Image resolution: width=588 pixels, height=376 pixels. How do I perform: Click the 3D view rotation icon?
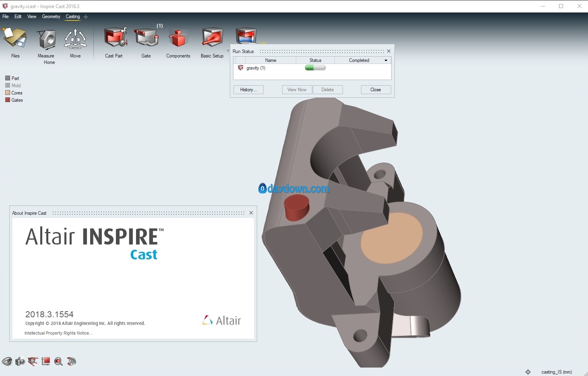point(72,361)
